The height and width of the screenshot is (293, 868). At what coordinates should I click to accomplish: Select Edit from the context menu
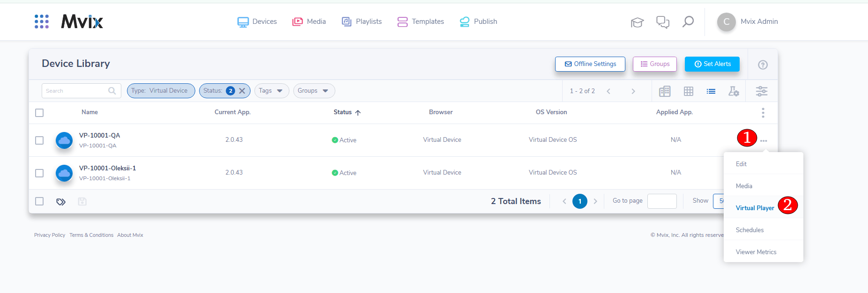pyautogui.click(x=764, y=164)
